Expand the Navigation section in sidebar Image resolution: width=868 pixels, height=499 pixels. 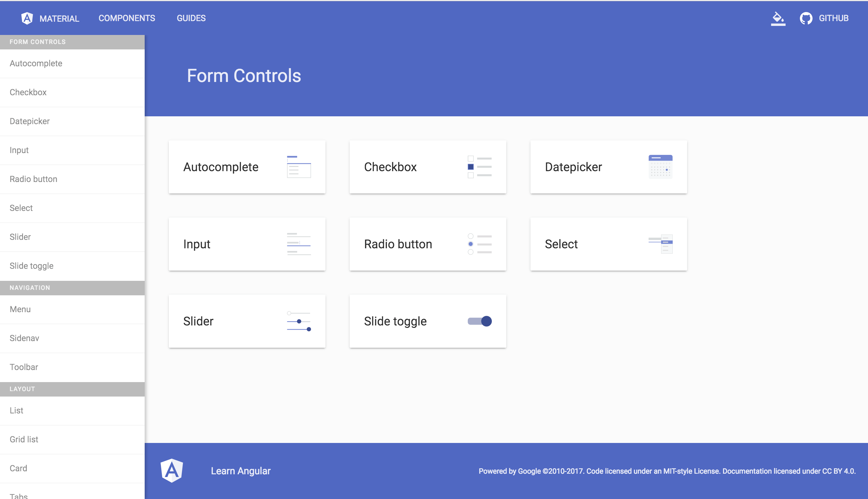[72, 287]
